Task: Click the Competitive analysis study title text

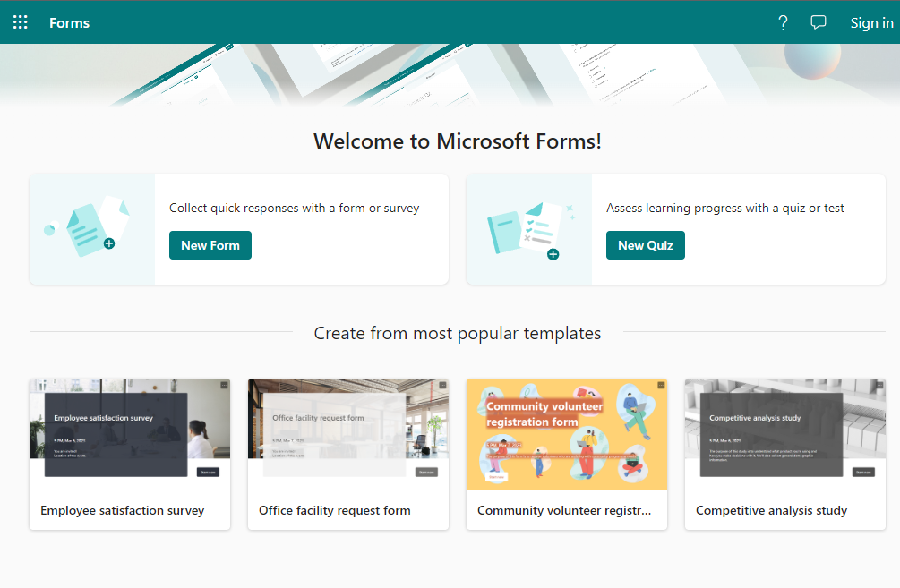Action: pos(772,510)
